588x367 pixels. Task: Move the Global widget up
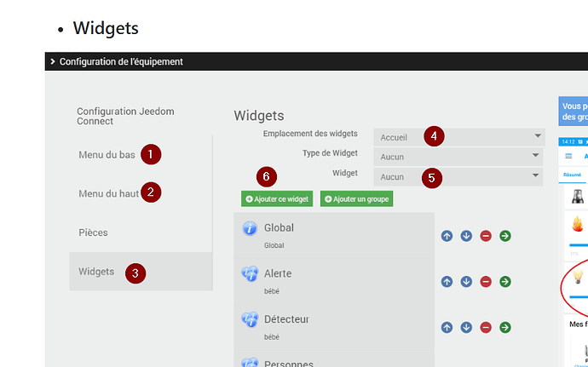pyautogui.click(x=447, y=236)
